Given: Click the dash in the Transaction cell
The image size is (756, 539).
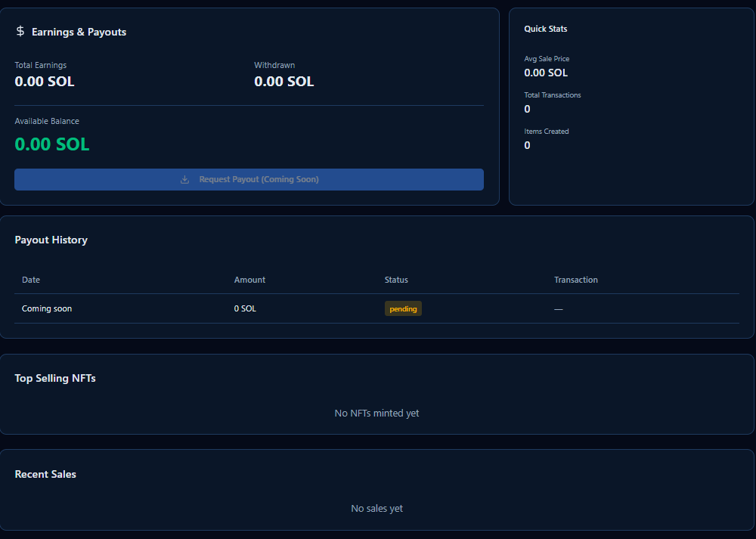Looking at the screenshot, I should coord(559,309).
